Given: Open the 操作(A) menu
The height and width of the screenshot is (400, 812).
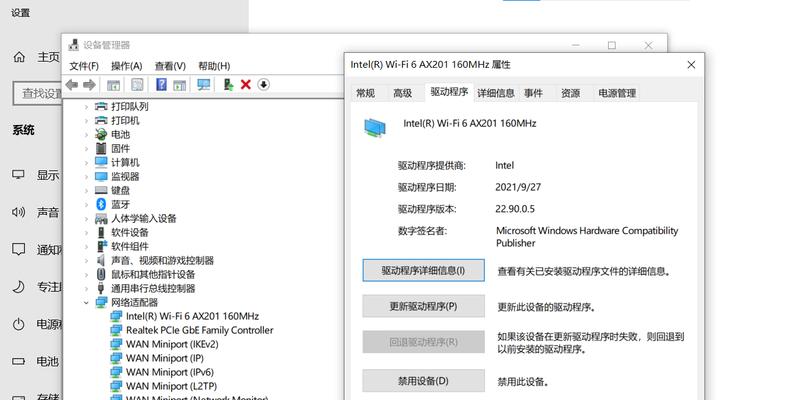Looking at the screenshot, I should pyautogui.click(x=126, y=66).
